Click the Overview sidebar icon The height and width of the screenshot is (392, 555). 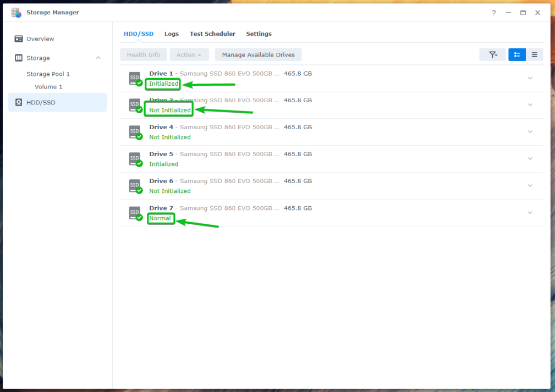(x=18, y=39)
